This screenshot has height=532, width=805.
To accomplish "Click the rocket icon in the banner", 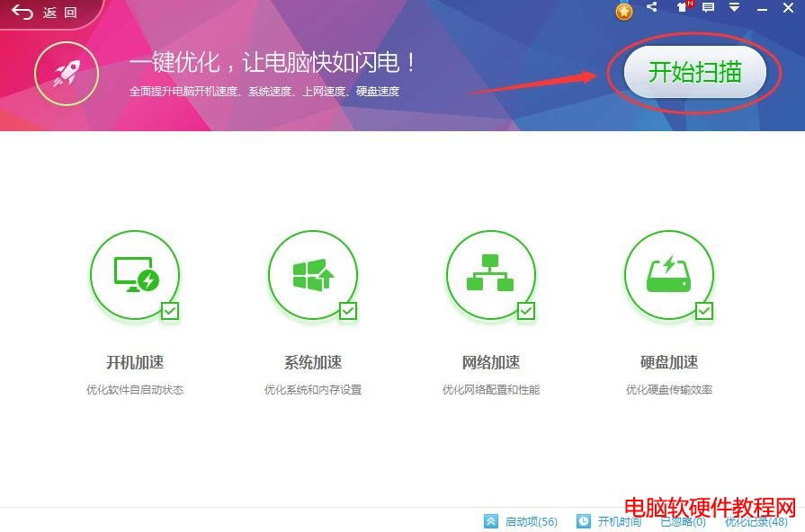I will [x=66, y=73].
